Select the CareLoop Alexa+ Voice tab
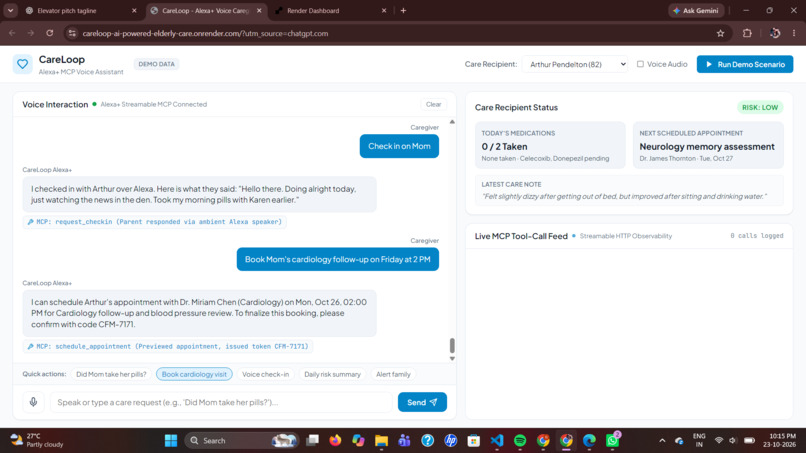The image size is (806, 453). pos(206,10)
